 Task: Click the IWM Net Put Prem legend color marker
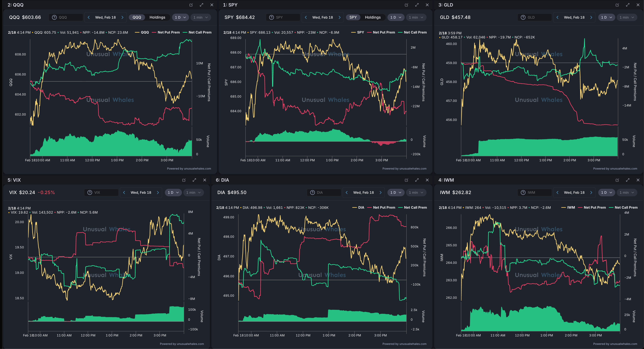pyautogui.click(x=580, y=207)
